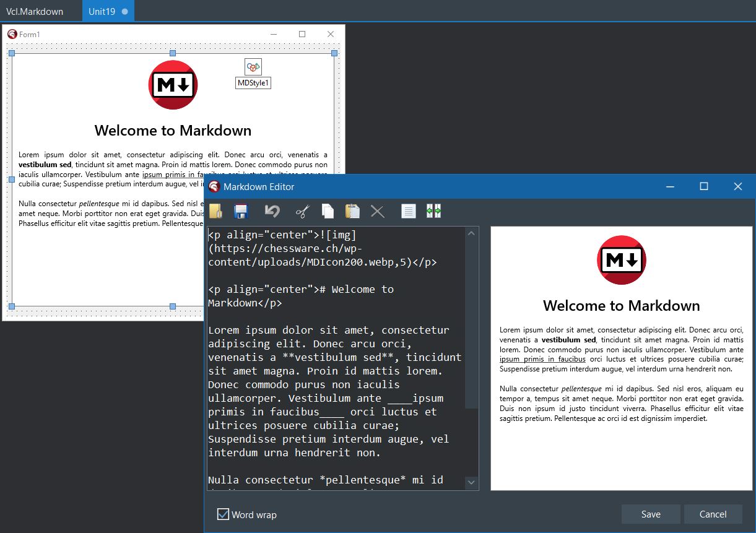The height and width of the screenshot is (533, 756).
Task: Close the Markdown Editor window
Action: [737, 186]
